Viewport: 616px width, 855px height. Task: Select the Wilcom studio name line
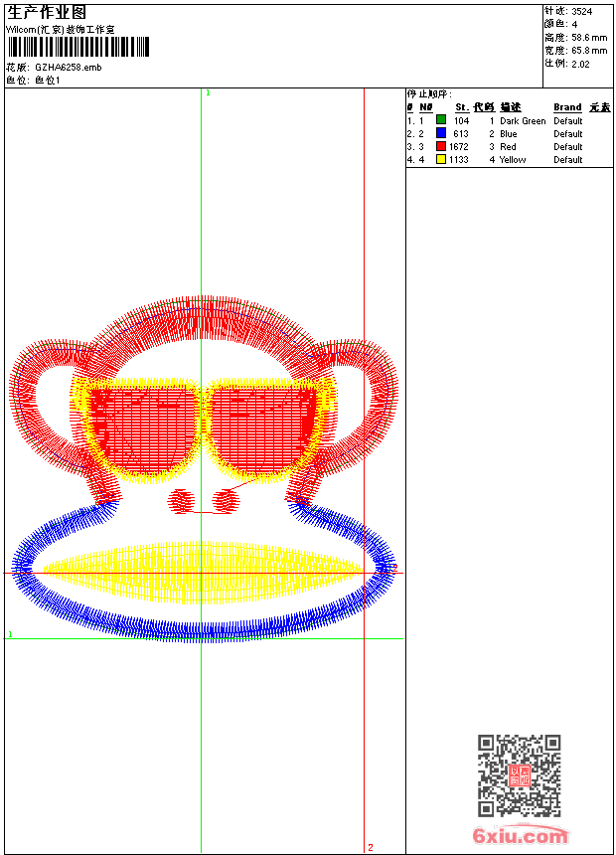pyautogui.click(x=61, y=30)
